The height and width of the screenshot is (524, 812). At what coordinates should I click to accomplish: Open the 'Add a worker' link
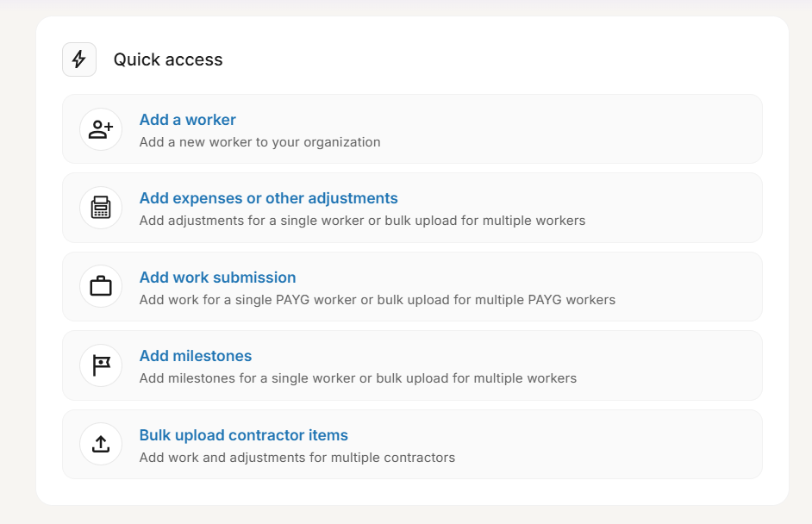tap(187, 120)
